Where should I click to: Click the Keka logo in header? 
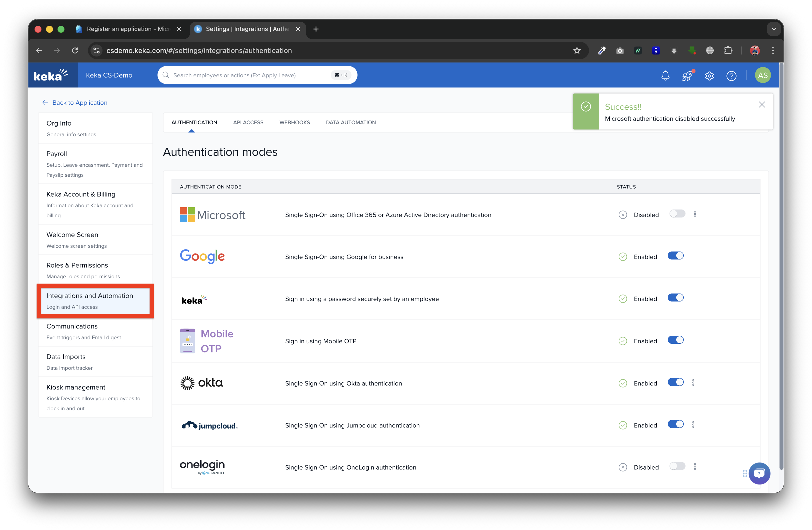click(51, 75)
